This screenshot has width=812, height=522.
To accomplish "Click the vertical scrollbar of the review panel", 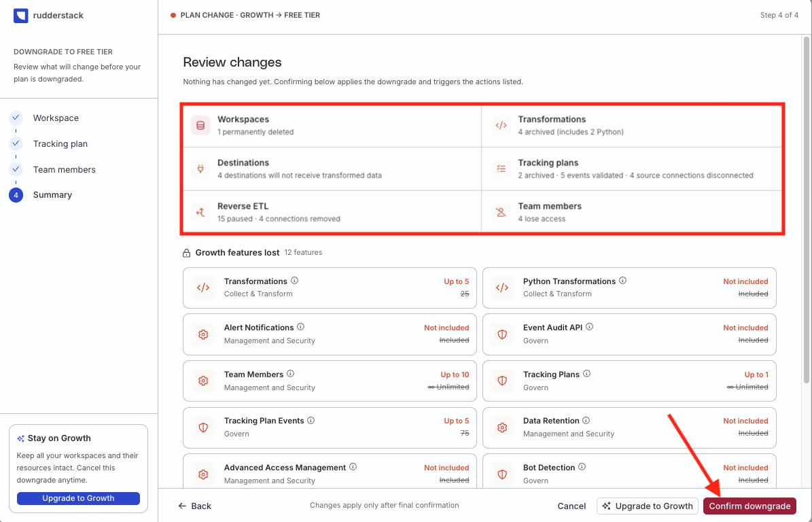I will pyautogui.click(x=807, y=210).
